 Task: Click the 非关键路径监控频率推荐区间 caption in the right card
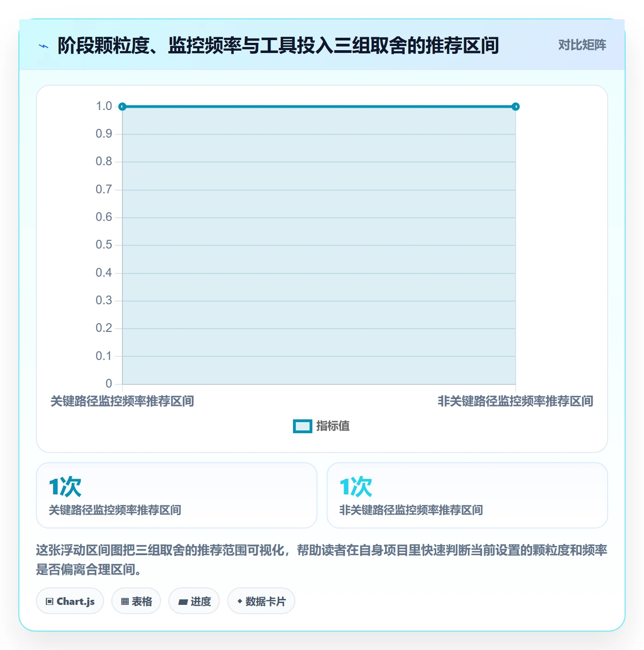pyautogui.click(x=411, y=510)
